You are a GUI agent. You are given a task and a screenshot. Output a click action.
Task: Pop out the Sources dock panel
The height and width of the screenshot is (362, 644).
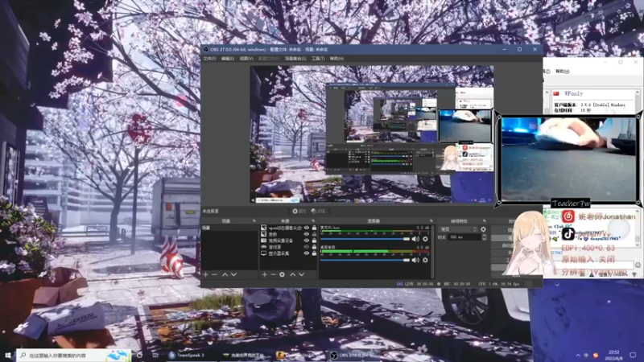(313, 221)
